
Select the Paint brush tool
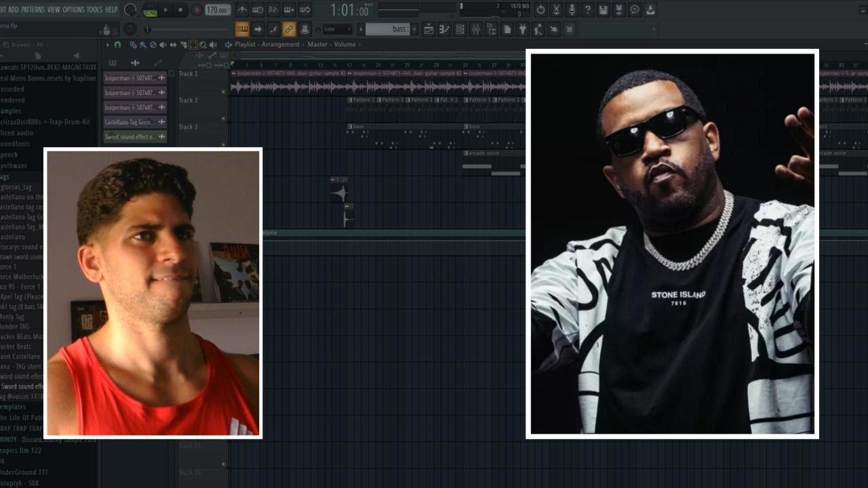tap(142, 45)
